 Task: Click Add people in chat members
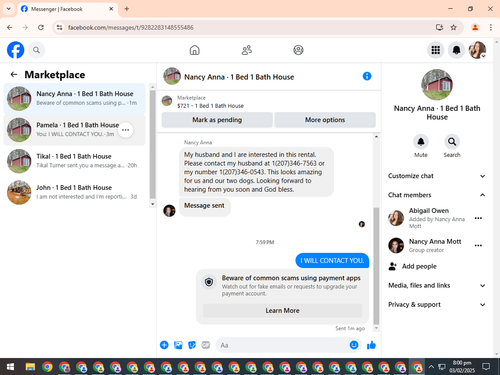point(413,266)
